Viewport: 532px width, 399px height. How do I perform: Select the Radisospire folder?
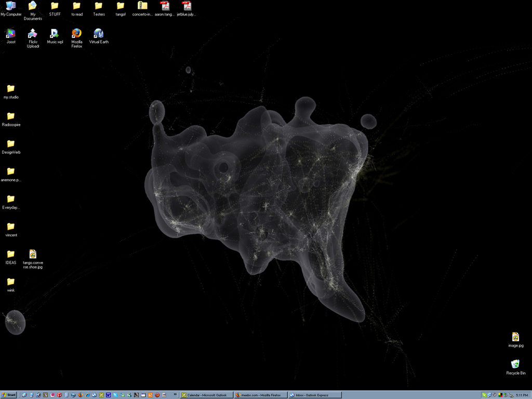point(11,119)
